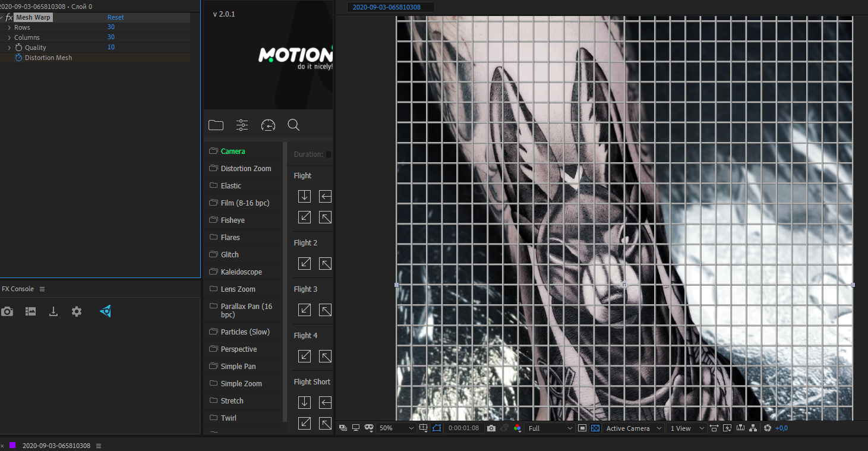Open the Full resolution dropdown
Viewport: 868px width, 451px height.
550,428
